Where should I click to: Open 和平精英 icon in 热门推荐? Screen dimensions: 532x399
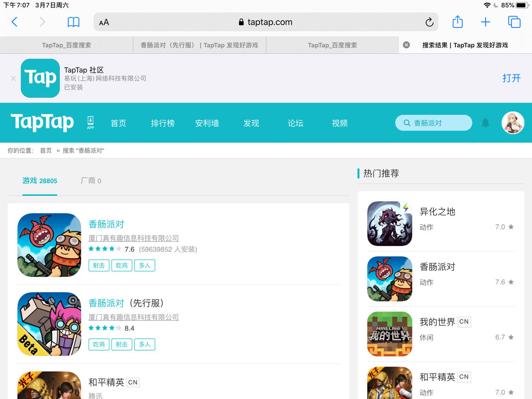(390, 383)
